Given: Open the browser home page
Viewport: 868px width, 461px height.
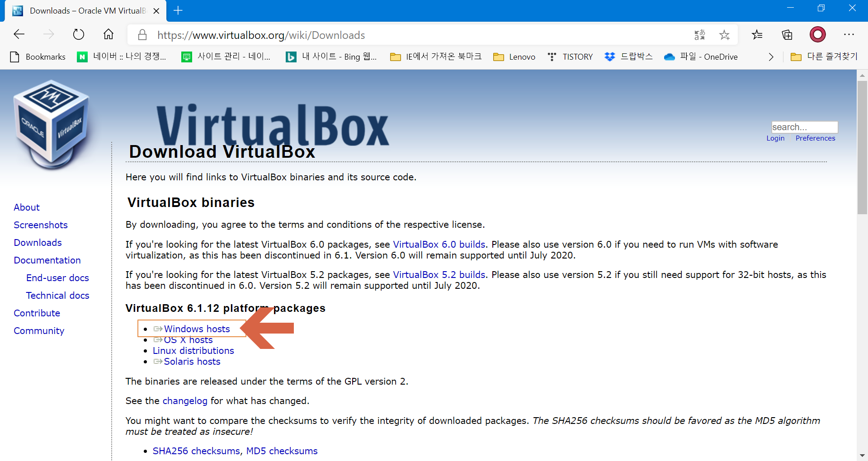Looking at the screenshot, I should (108, 34).
